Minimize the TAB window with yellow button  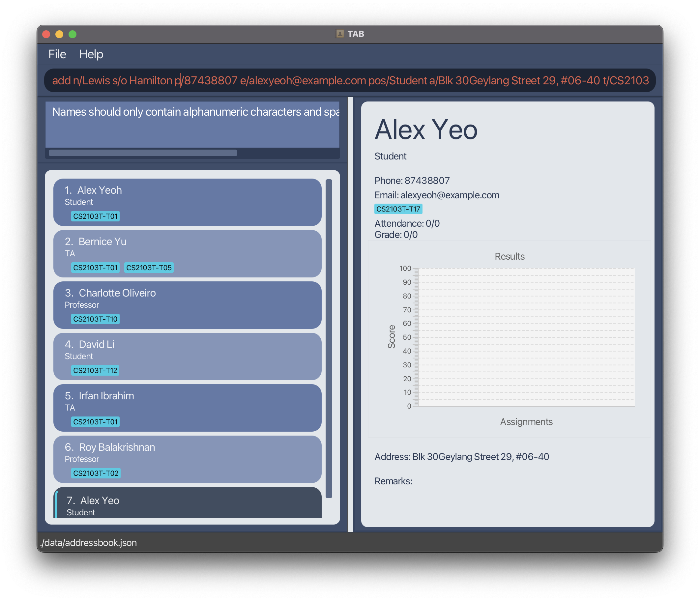[59, 34]
